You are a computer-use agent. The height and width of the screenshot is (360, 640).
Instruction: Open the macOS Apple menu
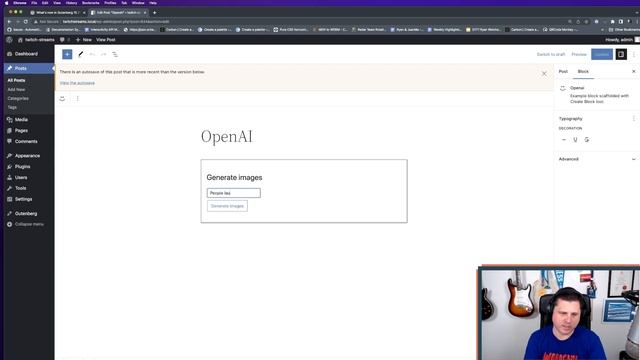click(6, 3)
